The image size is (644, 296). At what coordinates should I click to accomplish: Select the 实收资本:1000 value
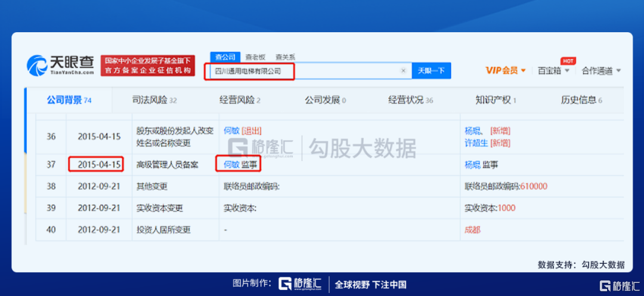click(490, 208)
